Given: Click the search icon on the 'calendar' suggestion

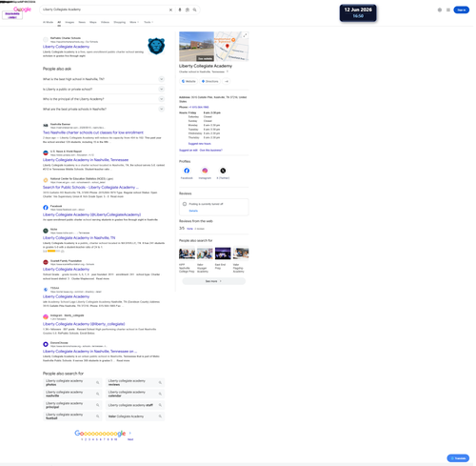Looking at the screenshot, I should 160,394.
